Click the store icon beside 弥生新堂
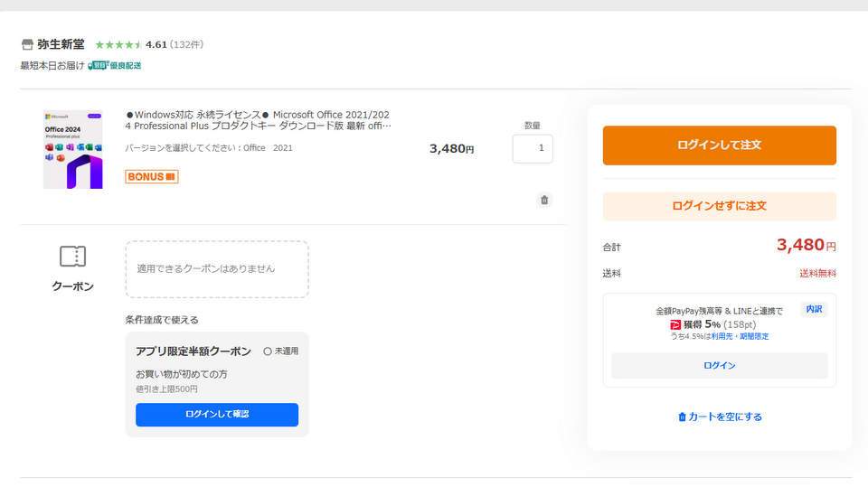868x487 pixels. coord(27,44)
